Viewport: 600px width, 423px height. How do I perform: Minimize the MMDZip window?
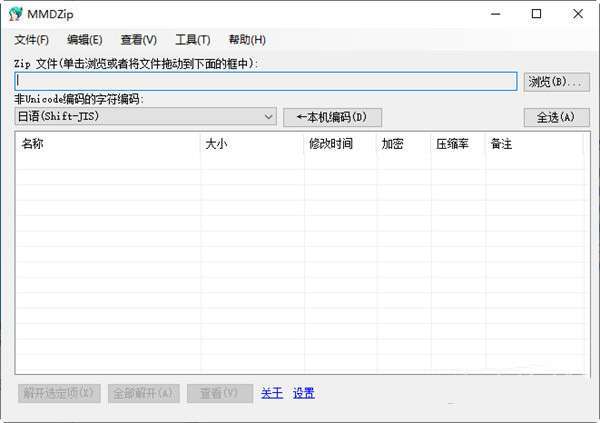pos(496,14)
